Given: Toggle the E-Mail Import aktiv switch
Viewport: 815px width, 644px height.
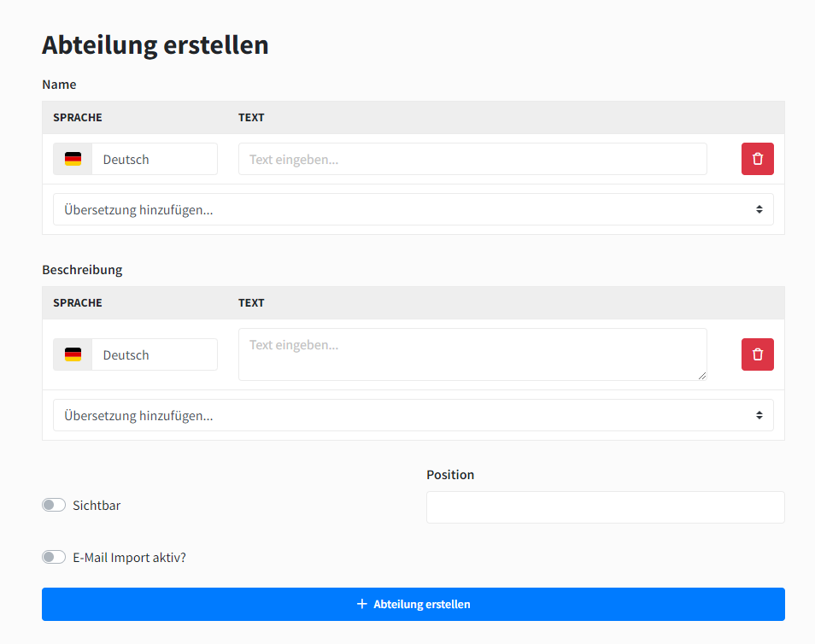Looking at the screenshot, I should 54,558.
